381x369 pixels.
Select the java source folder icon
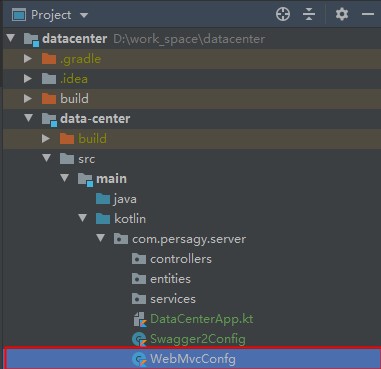coord(103,199)
